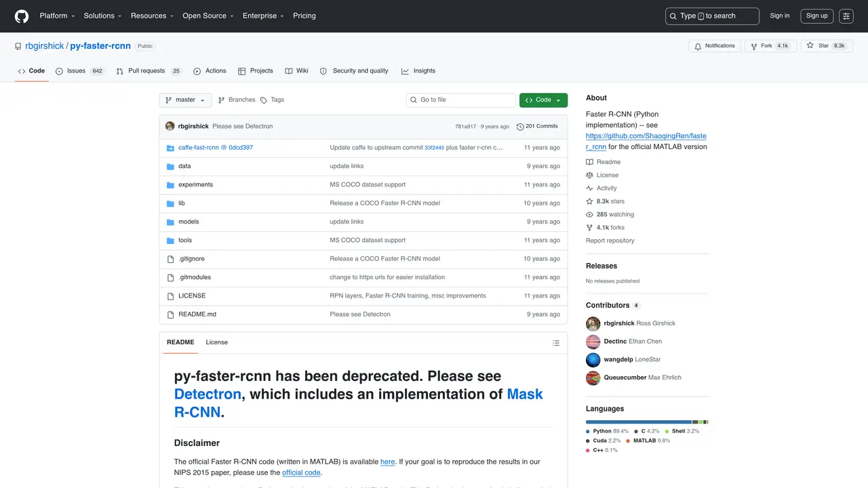868x488 pixels.
Task: Open the Actions tab
Action: [x=210, y=71]
